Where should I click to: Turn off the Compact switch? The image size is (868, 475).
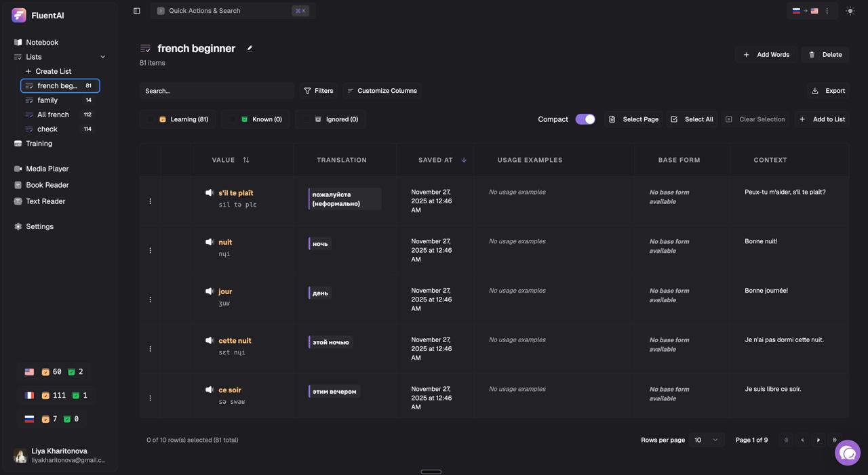point(585,119)
